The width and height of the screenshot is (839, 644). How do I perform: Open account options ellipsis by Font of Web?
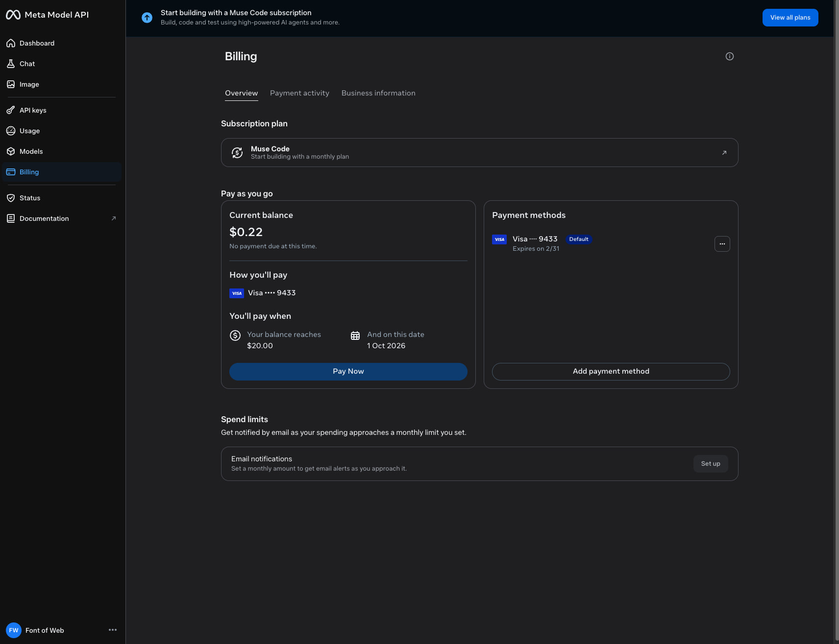pos(113,630)
